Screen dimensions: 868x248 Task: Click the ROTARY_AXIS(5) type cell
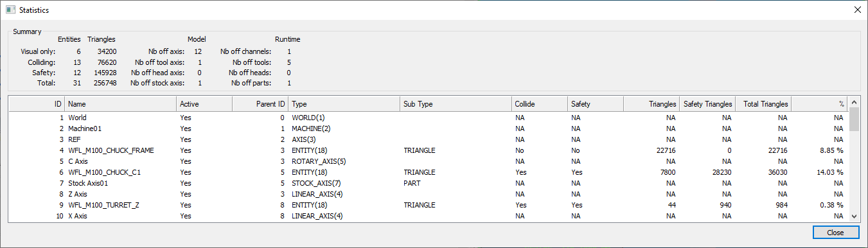[x=319, y=161]
